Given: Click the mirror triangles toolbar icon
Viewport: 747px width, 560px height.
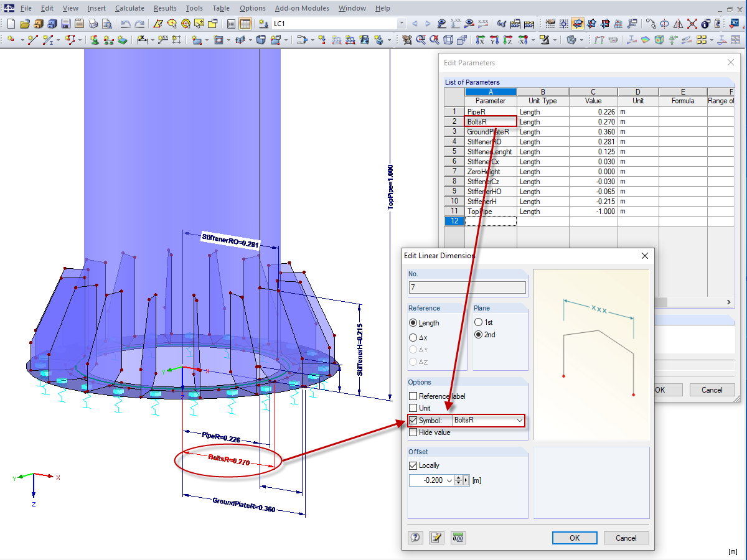Looking at the screenshot, I should (678, 24).
